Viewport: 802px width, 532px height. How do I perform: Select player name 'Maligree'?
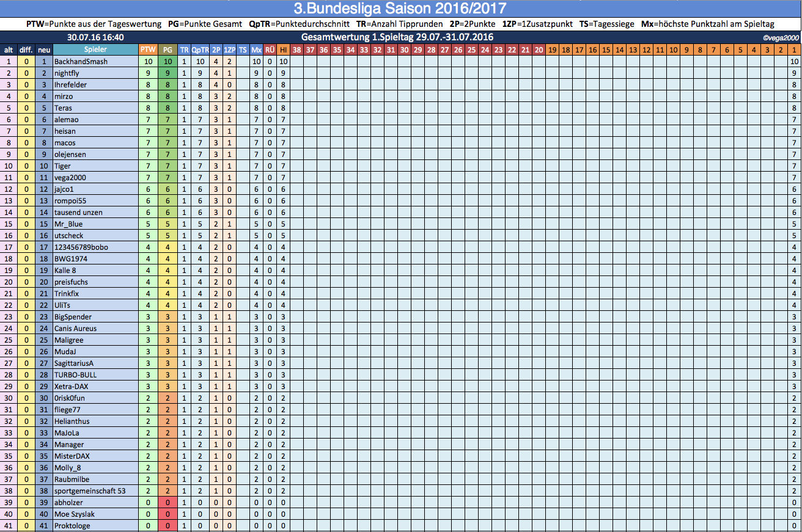[x=68, y=340]
